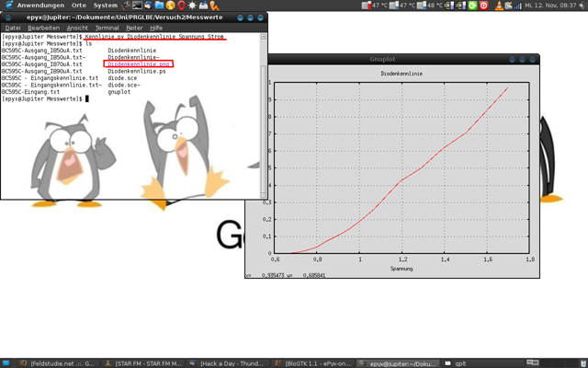Open the Reiter menu in terminal
The height and width of the screenshot is (368, 588).
(134, 28)
